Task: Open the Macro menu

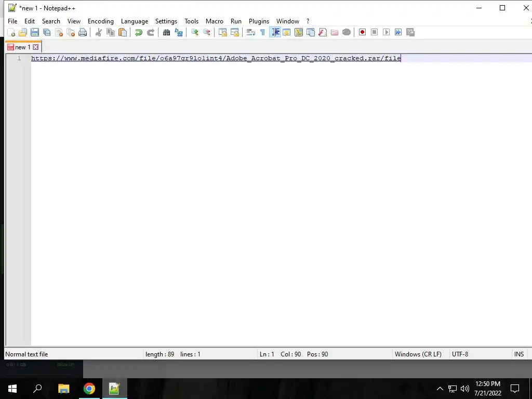Action: point(215,21)
